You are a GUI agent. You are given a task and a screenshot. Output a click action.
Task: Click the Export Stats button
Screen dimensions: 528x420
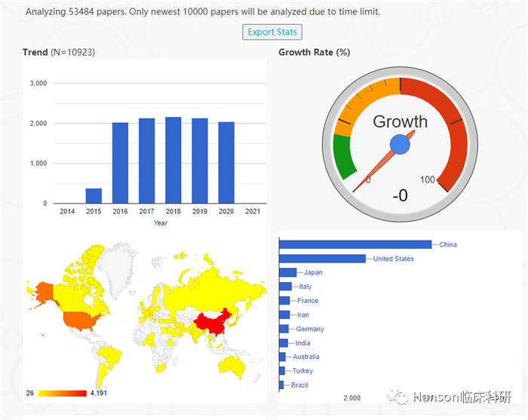tap(272, 32)
